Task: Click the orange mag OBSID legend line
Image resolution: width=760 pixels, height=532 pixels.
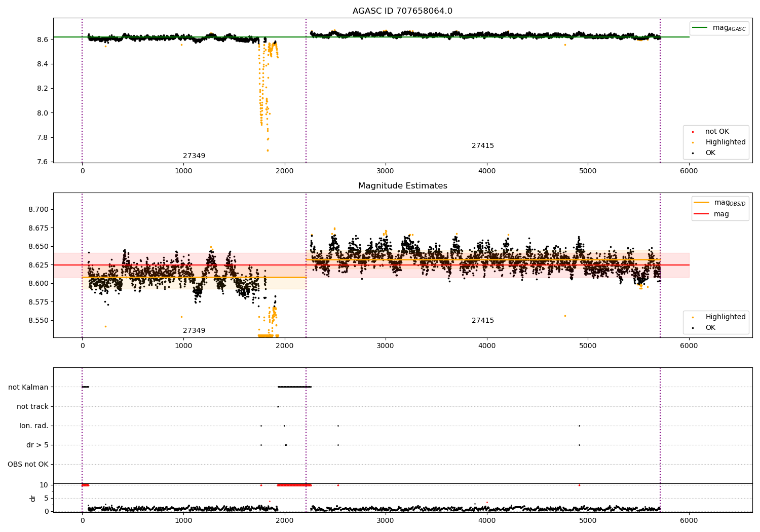Action: [702, 202]
